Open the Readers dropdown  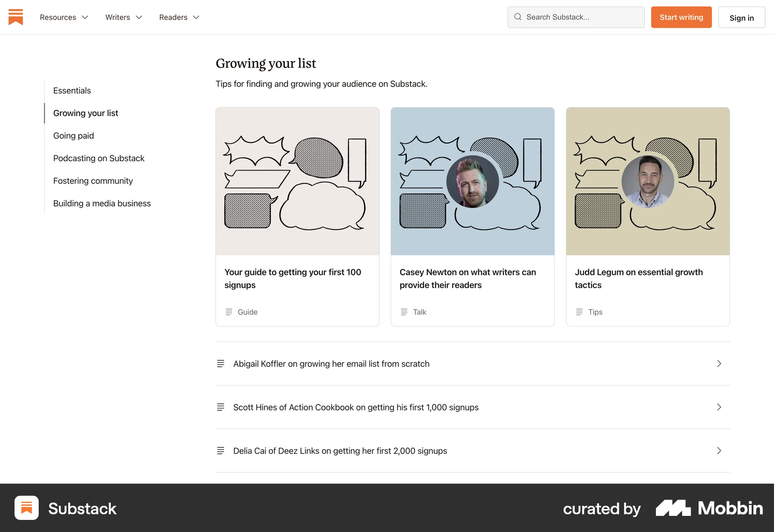[x=179, y=17]
